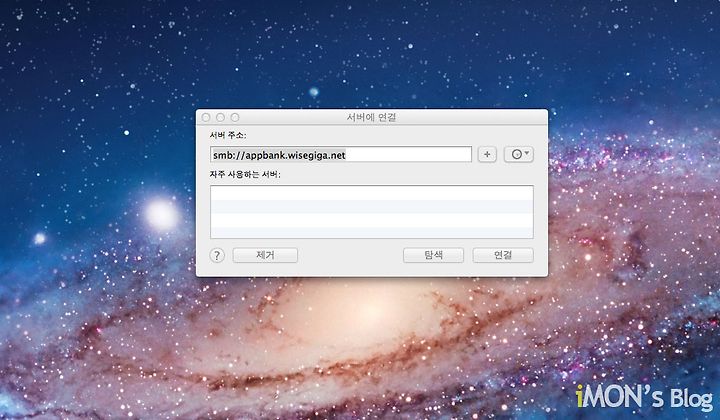Minimize the 서버에 연결 dialog window
Image resolution: width=720 pixels, height=420 pixels.
[220, 118]
